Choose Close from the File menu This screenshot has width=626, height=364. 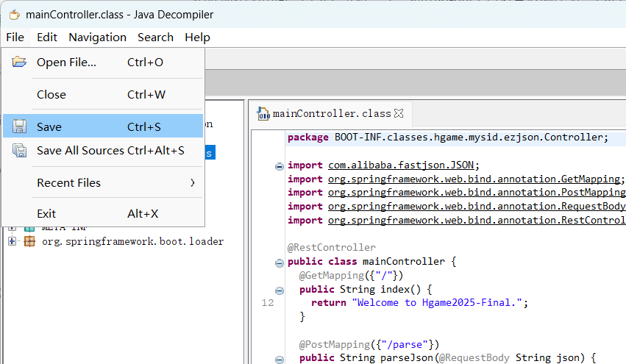103,95
